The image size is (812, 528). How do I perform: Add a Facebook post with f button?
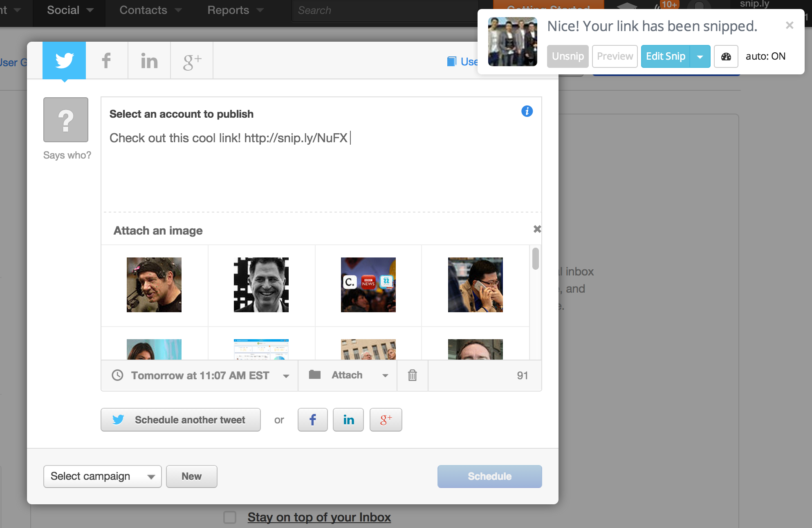[x=312, y=420]
